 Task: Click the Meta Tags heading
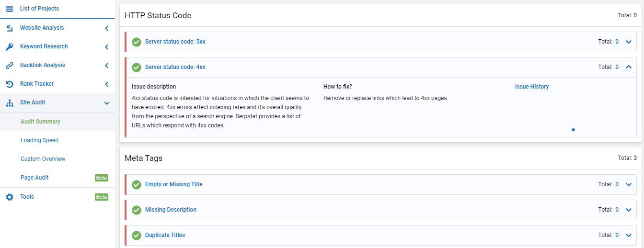point(143,158)
